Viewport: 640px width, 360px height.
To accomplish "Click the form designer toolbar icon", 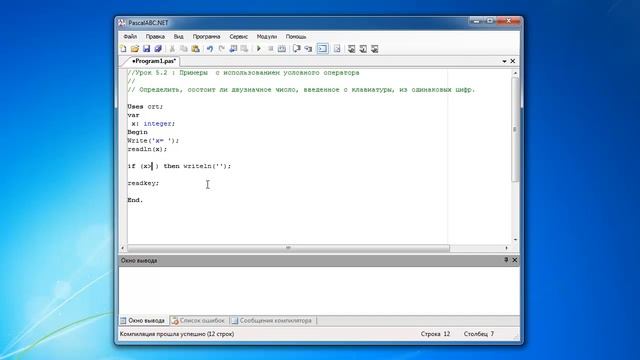I will tap(337, 49).
